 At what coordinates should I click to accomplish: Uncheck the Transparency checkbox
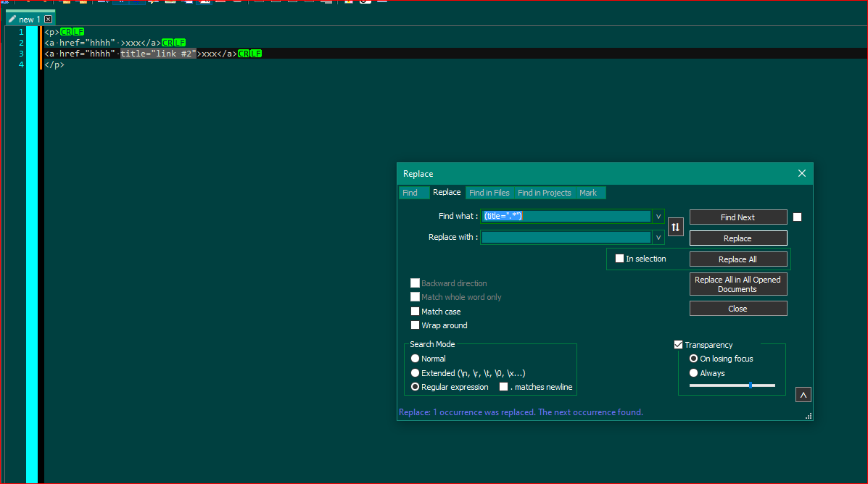coord(678,345)
